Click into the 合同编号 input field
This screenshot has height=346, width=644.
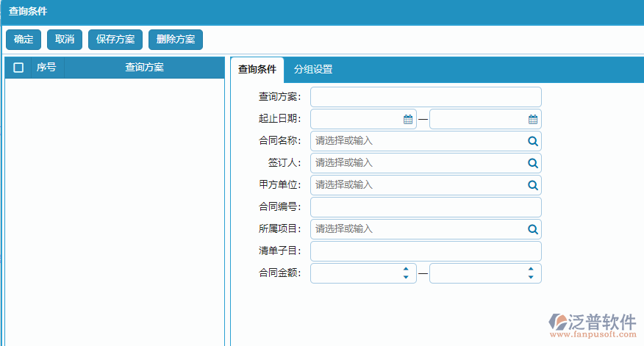tap(426, 207)
